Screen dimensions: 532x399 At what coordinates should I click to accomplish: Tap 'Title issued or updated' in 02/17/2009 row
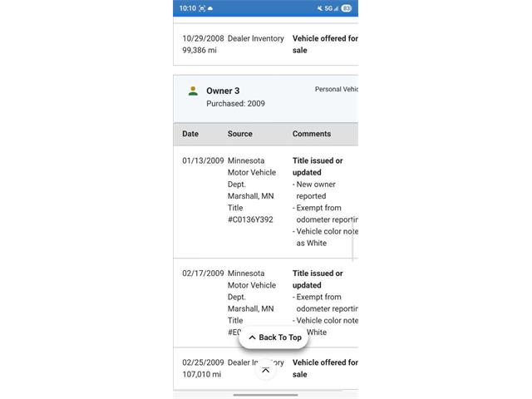click(x=318, y=279)
